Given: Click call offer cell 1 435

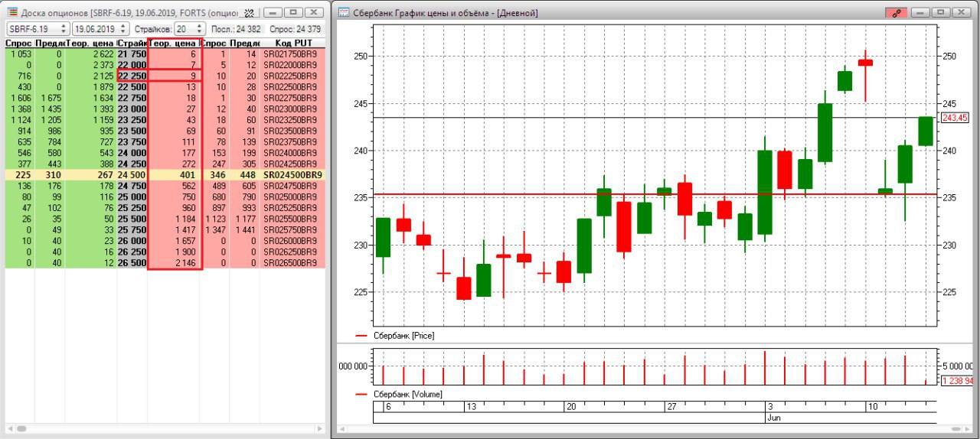Looking at the screenshot, I should (x=49, y=109).
